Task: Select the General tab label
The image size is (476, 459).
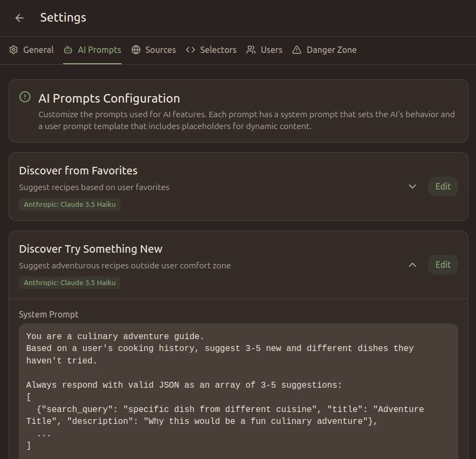Action: 38,50
